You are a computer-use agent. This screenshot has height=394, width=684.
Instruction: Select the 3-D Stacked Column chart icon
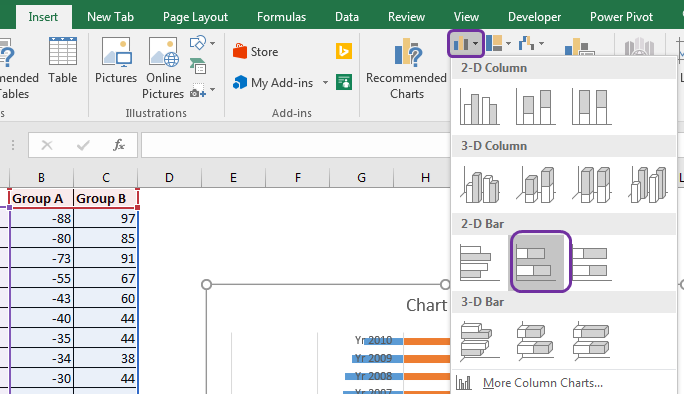click(535, 185)
